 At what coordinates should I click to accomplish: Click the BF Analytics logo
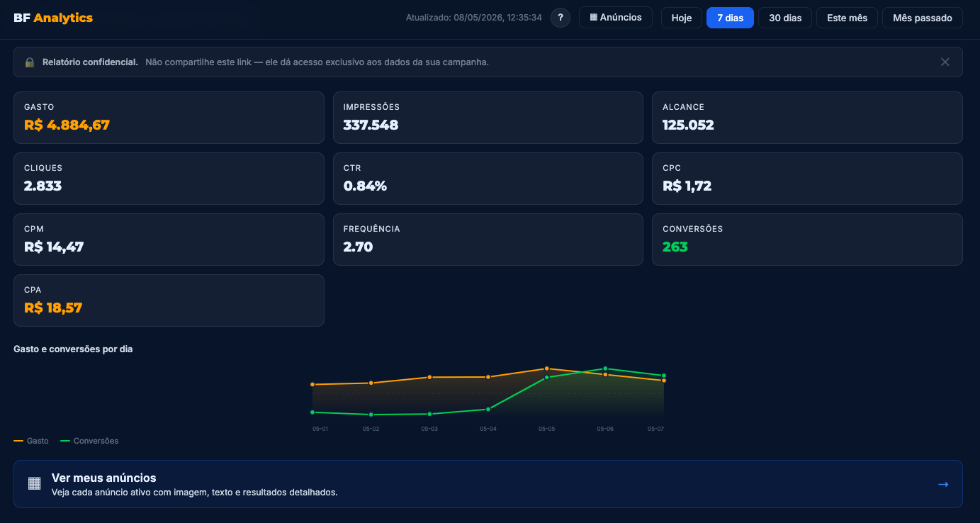click(x=53, y=18)
